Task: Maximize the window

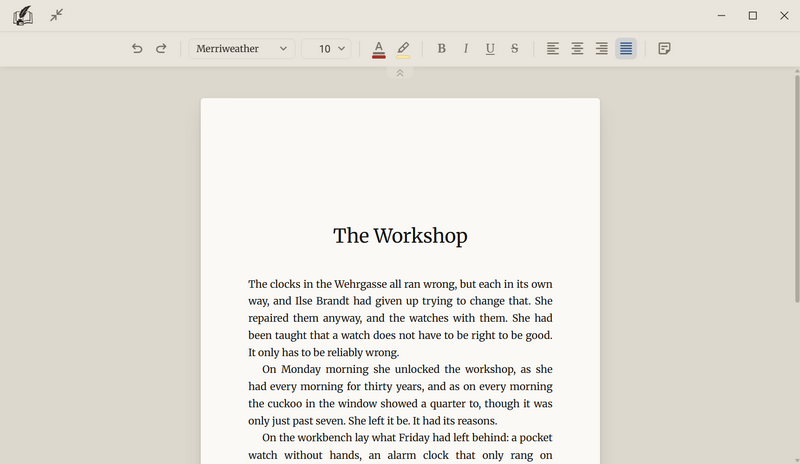Action: [753, 16]
